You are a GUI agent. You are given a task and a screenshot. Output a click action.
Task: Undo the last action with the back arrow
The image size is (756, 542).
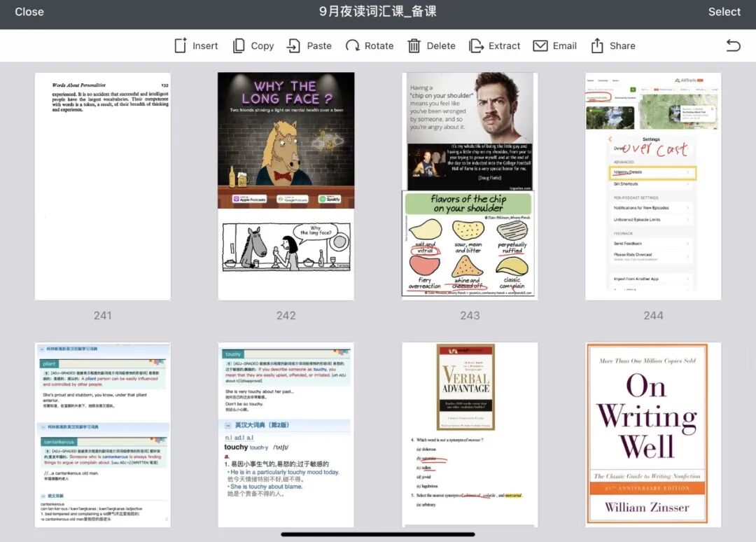733,46
